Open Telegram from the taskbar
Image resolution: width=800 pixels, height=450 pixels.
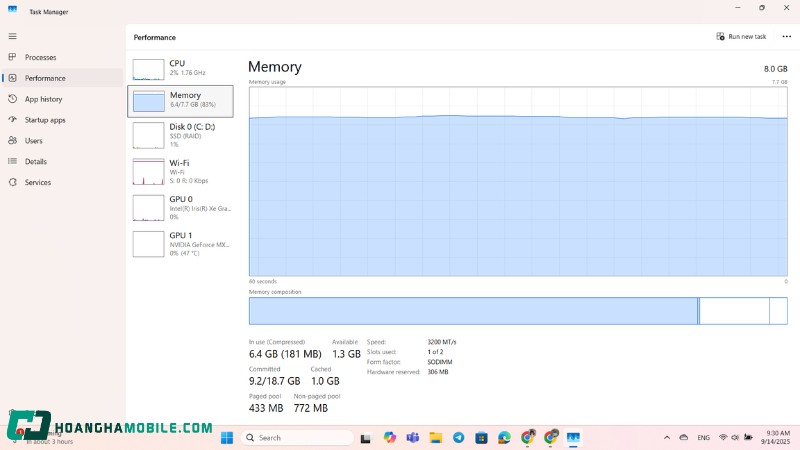(x=458, y=438)
